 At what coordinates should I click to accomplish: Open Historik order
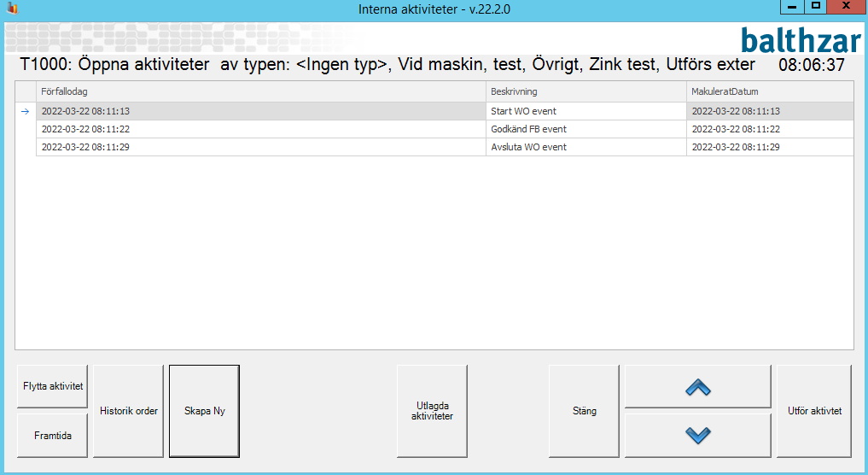128,411
